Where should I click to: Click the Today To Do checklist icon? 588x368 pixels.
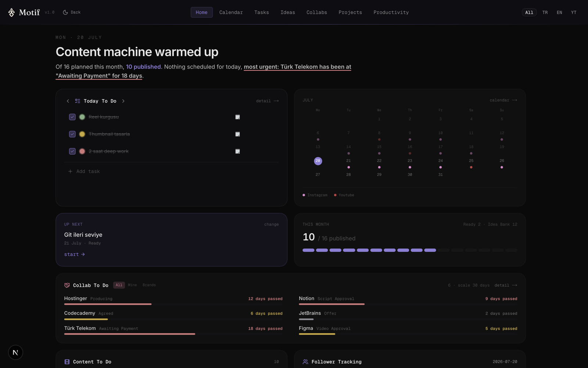78,101
